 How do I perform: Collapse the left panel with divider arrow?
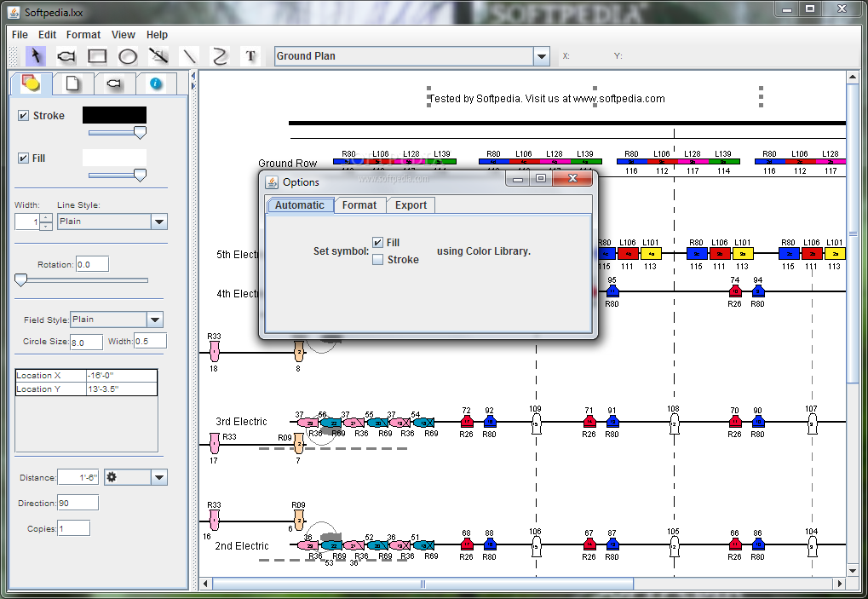pyautogui.click(x=193, y=75)
